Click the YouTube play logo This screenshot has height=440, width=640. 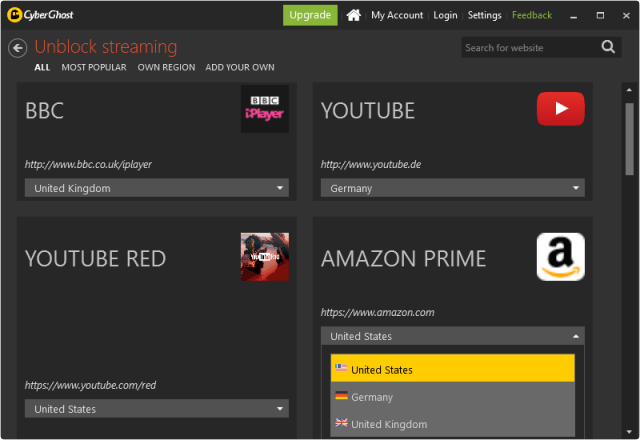click(560, 109)
